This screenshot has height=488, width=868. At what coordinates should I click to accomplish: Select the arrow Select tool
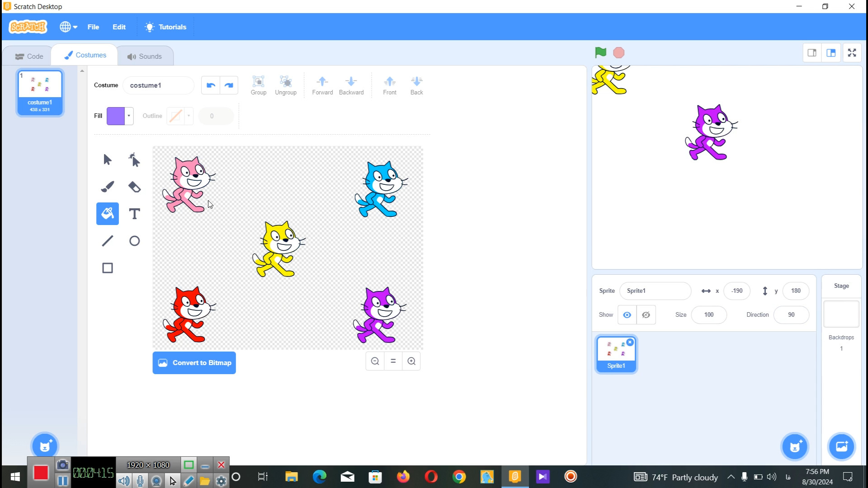click(x=108, y=160)
